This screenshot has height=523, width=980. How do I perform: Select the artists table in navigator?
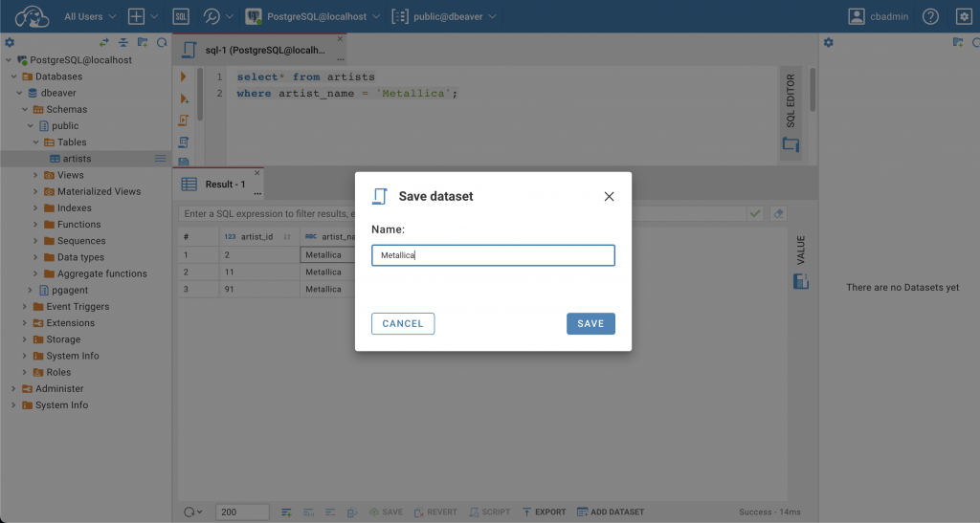click(x=77, y=159)
